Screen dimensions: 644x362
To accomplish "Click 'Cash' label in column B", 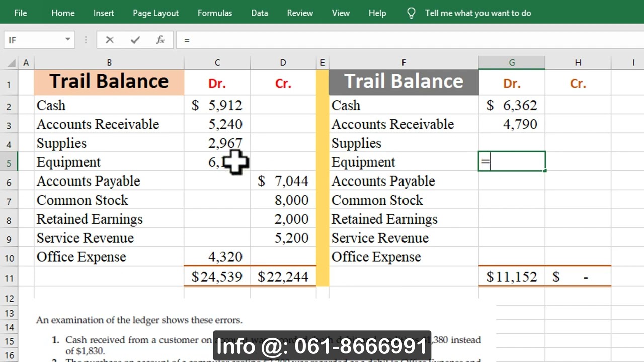I will (51, 105).
